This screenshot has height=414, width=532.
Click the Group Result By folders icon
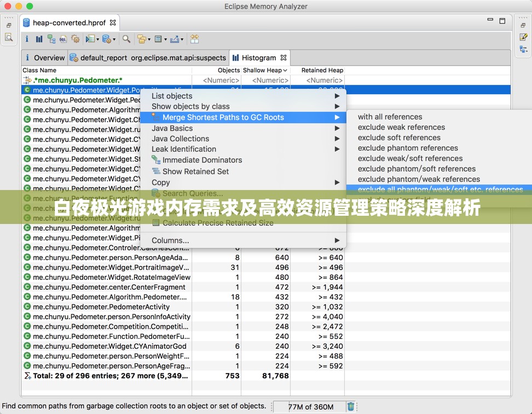click(x=141, y=39)
